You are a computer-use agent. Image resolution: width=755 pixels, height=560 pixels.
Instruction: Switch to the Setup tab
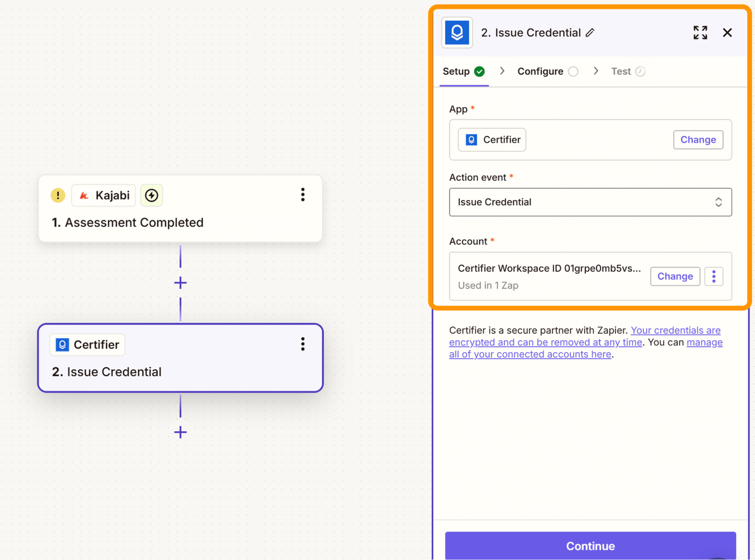[463, 71]
